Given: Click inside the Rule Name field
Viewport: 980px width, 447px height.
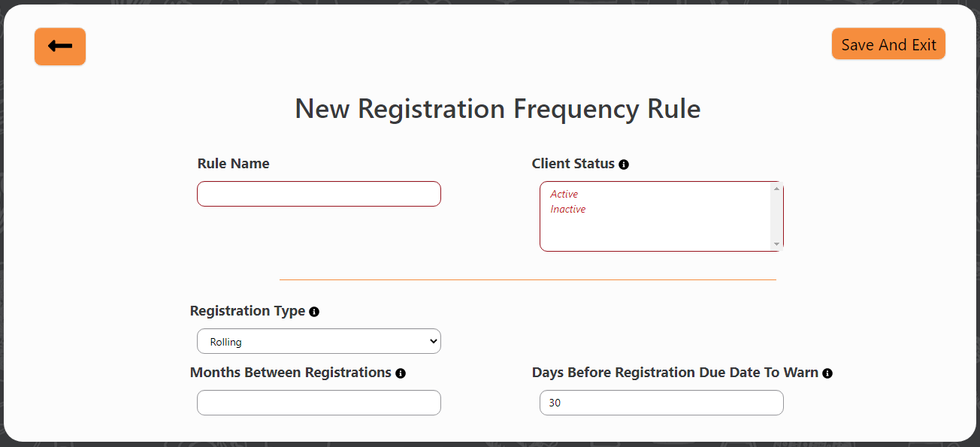Looking at the screenshot, I should pyautogui.click(x=319, y=194).
